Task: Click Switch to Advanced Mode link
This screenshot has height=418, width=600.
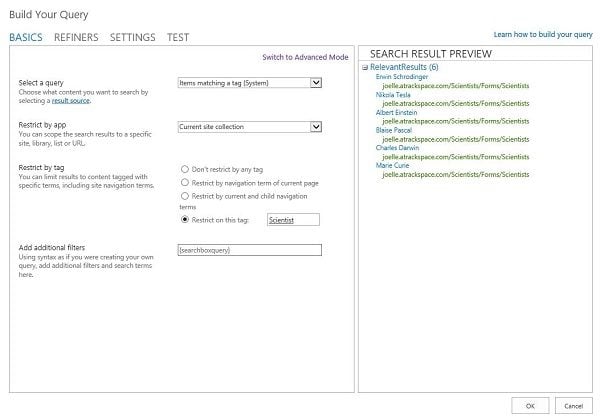Action: click(305, 57)
